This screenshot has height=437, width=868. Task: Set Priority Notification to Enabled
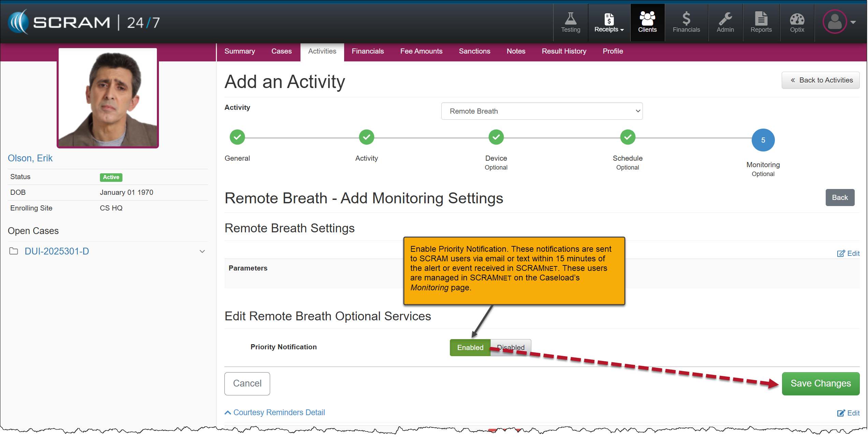click(470, 348)
